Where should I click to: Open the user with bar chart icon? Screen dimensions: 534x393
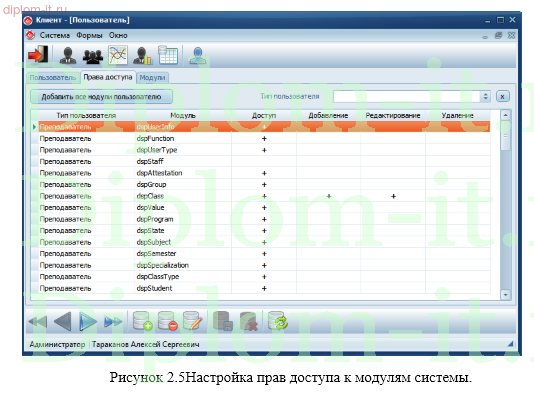[142, 56]
